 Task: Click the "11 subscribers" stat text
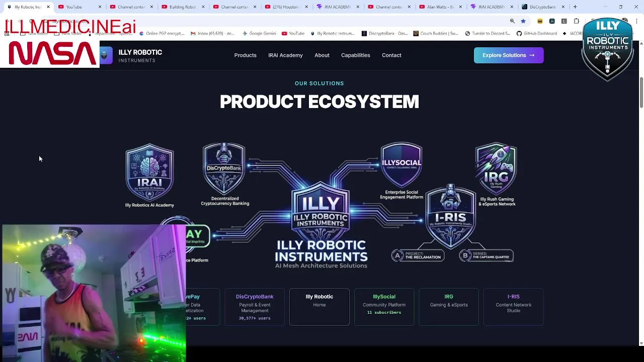[384, 312]
